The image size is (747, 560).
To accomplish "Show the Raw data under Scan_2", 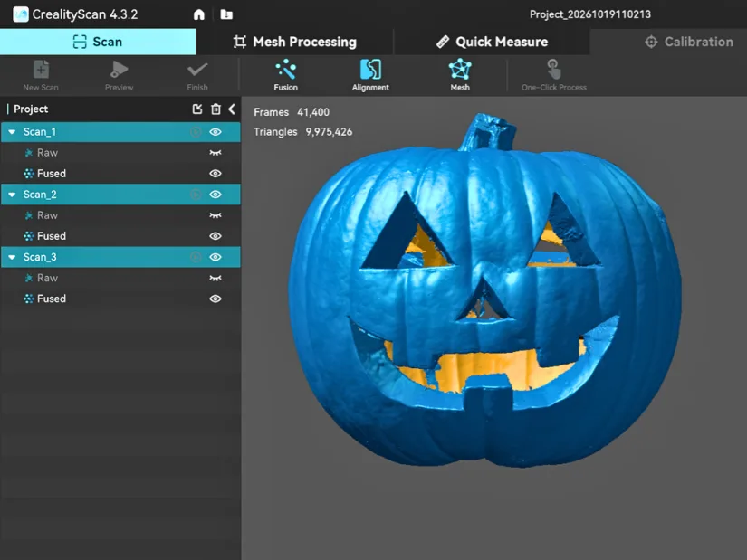I will [x=215, y=215].
